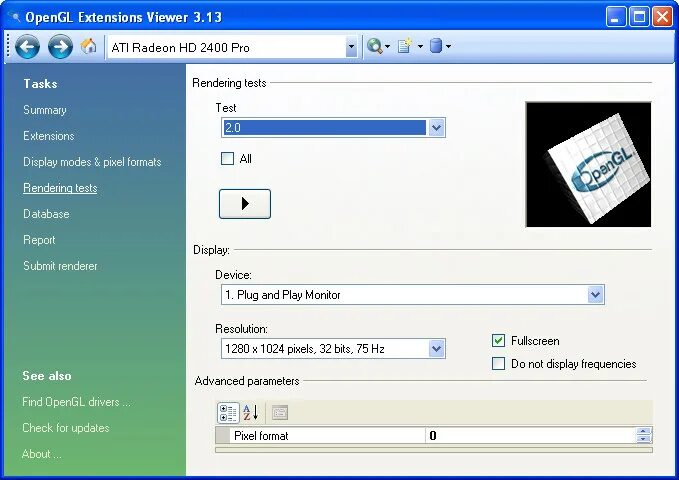Viewport: 679px width, 480px height.
Task: Sort properties alphabetically A-Z
Action: pos(251,412)
